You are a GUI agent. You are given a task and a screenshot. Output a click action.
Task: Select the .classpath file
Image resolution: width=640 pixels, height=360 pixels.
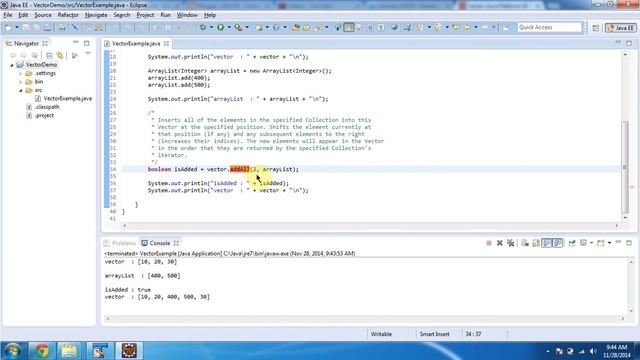(47, 107)
